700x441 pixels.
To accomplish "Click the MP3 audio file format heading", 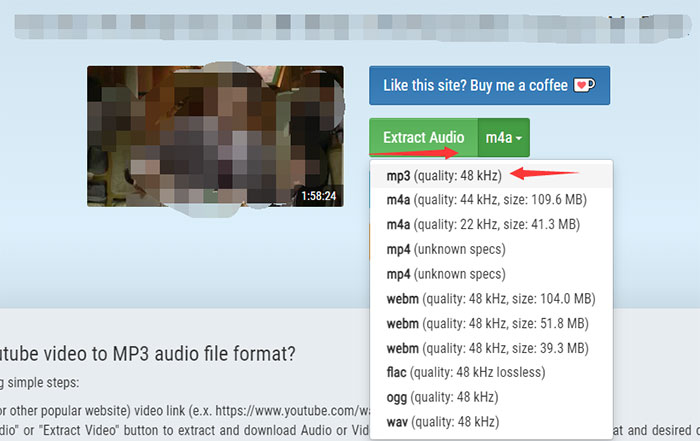I will point(147,354).
